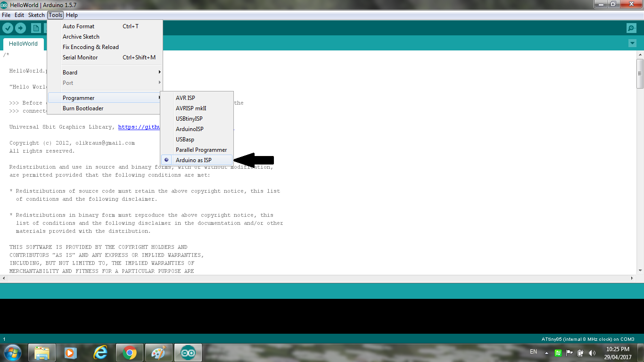Click the Verify checkmark button
Screen dimensions: 644x362
click(x=8, y=28)
